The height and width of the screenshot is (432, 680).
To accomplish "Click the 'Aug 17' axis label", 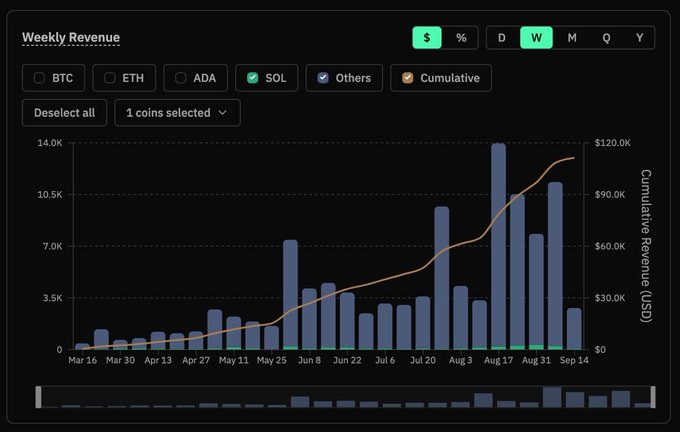I will tap(498, 360).
